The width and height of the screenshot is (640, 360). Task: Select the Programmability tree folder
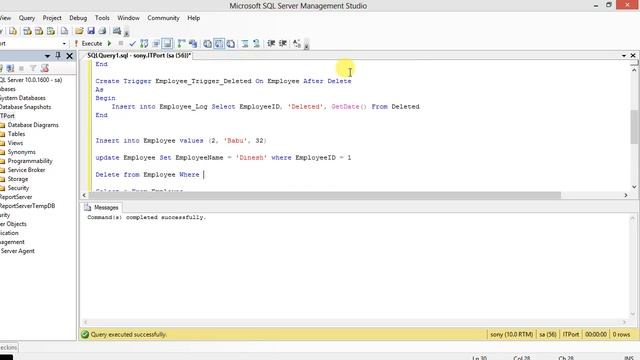pos(30,161)
